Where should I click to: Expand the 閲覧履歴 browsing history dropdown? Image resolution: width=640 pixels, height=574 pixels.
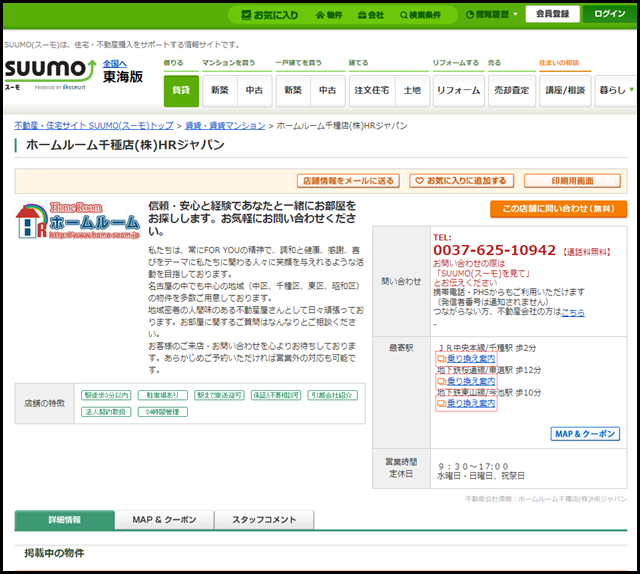[491, 15]
